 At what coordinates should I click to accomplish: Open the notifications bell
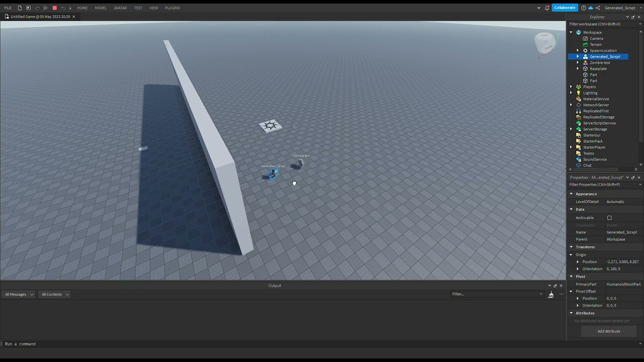547,8
